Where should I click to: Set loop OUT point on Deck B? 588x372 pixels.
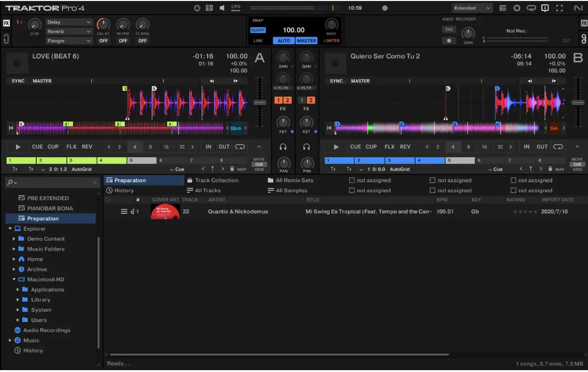pyautogui.click(x=542, y=147)
